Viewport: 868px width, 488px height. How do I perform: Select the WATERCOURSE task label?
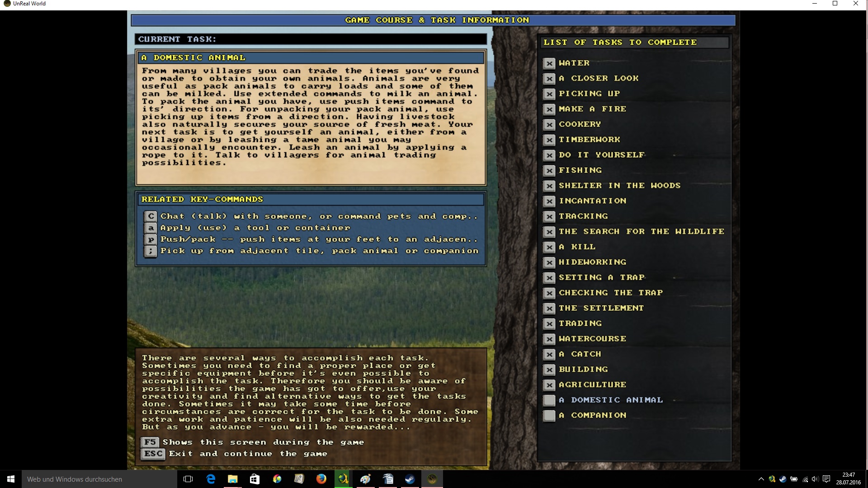tap(593, 339)
